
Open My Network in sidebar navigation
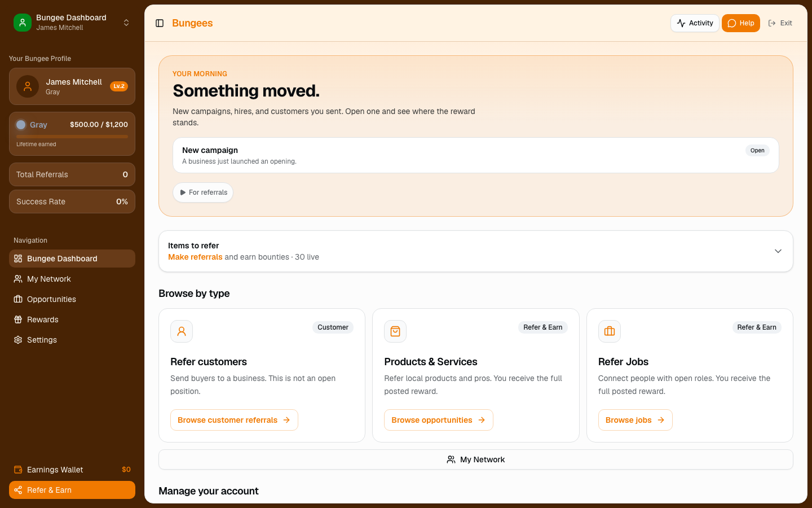(x=72, y=279)
